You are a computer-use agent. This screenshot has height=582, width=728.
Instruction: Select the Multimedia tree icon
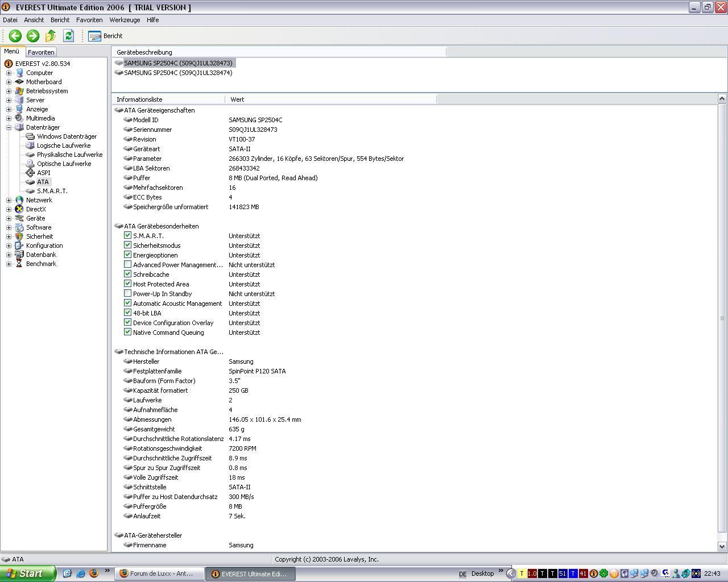point(19,118)
